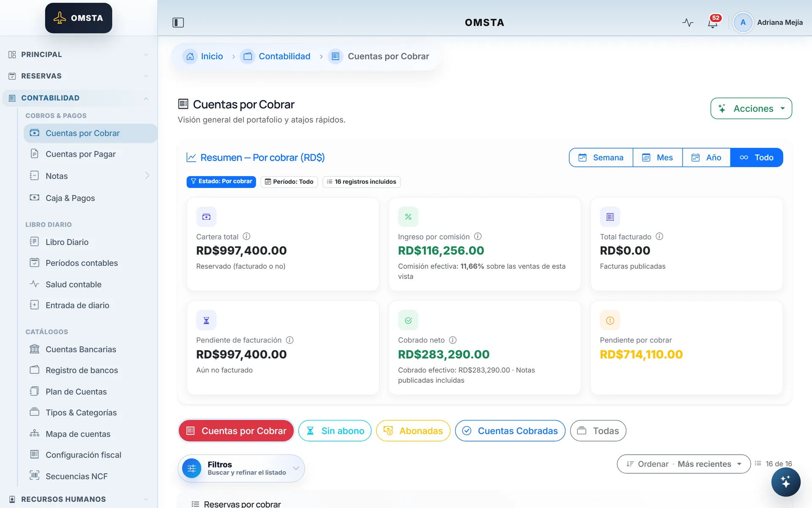Click hourglass icon on Pendiente de facturación card
This screenshot has height=508, width=812.
206,320
